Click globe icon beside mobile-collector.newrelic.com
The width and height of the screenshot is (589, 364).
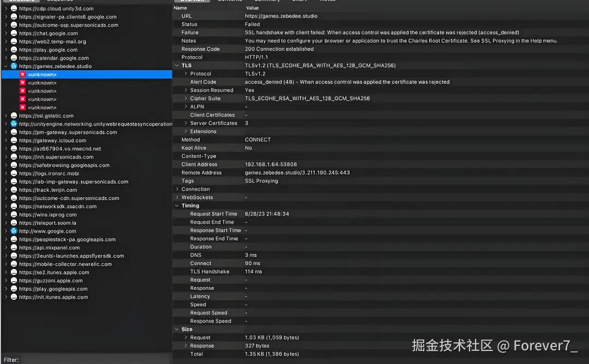(14, 264)
